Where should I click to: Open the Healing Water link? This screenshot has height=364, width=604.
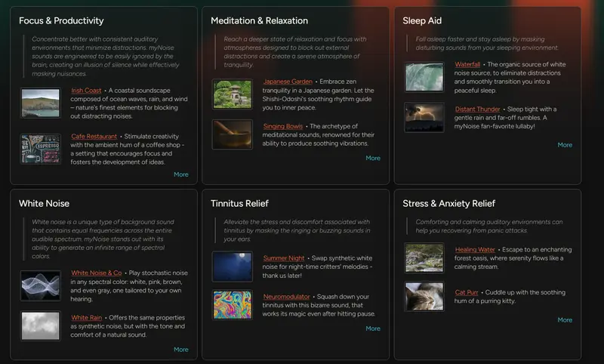point(475,250)
